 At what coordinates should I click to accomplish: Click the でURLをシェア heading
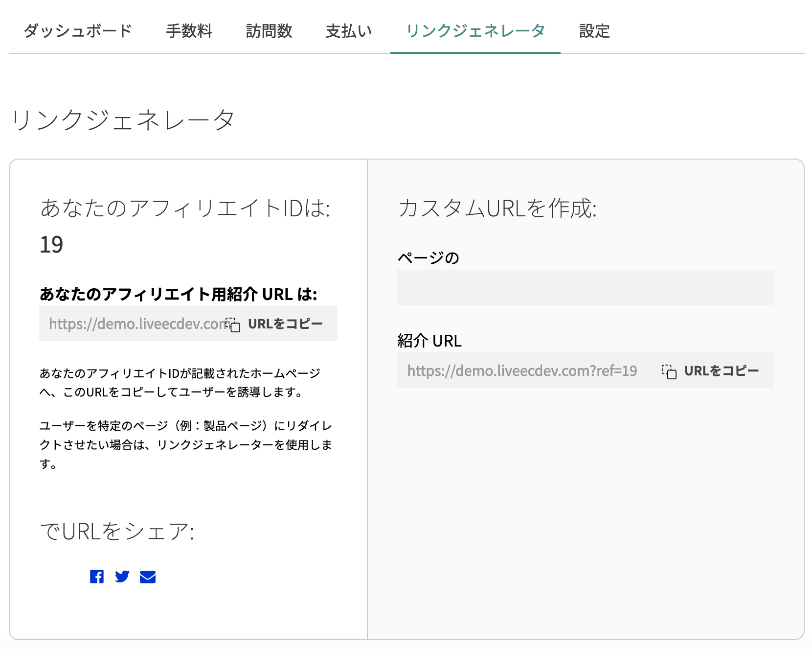pyautogui.click(x=117, y=532)
